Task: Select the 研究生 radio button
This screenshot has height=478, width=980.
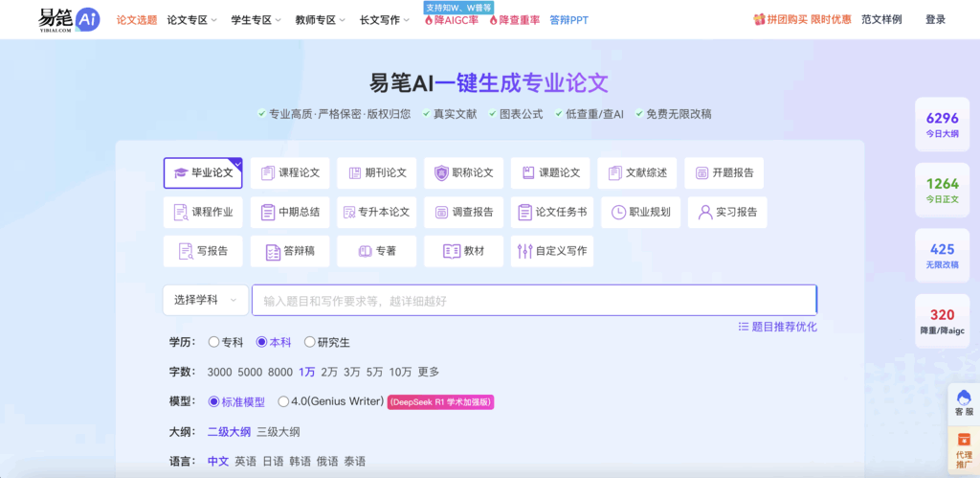Action: [310, 342]
